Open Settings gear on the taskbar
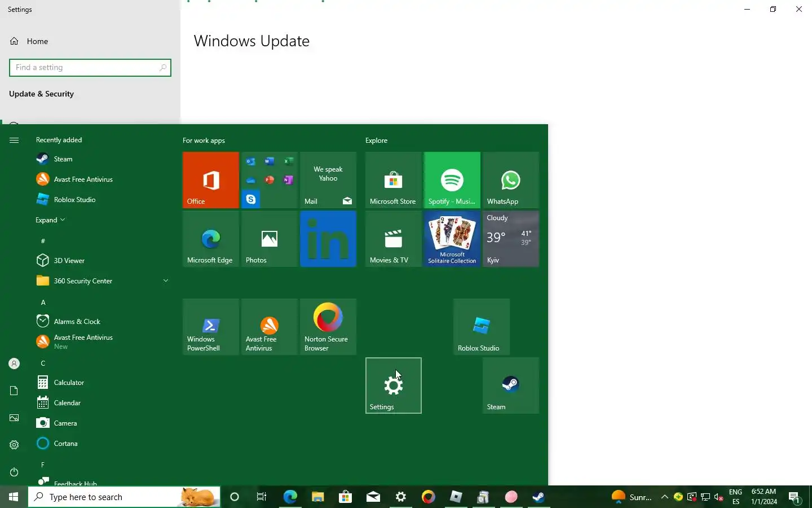The width and height of the screenshot is (812, 508). (x=401, y=497)
